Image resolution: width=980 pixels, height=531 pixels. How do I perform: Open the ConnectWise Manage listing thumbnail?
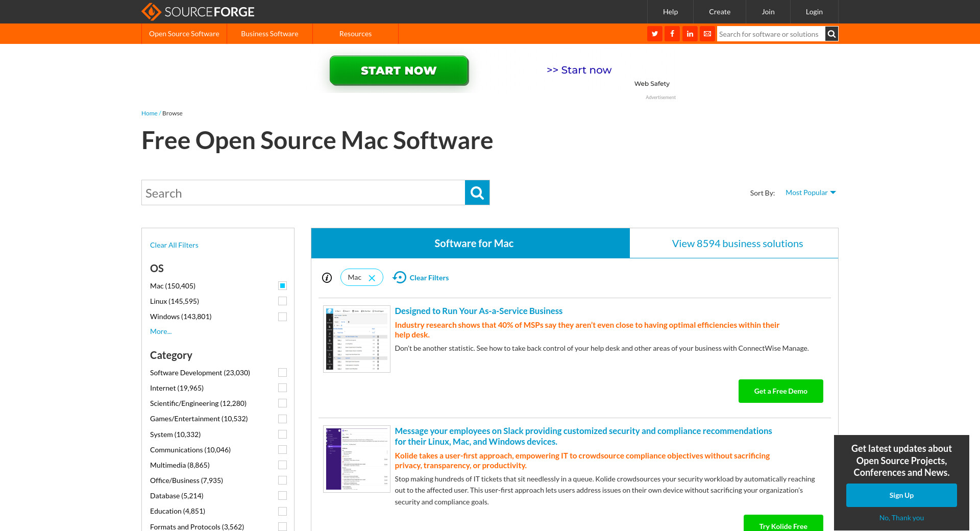pyautogui.click(x=357, y=339)
